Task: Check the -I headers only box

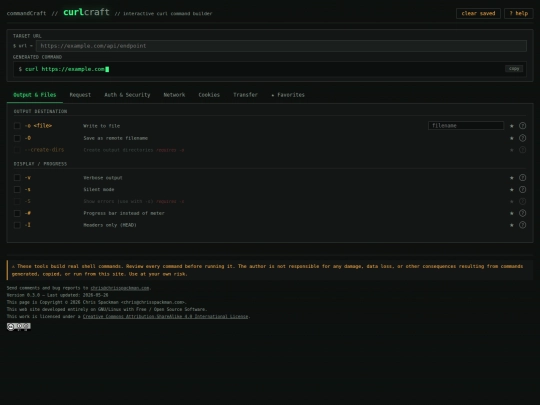Action: click(17, 225)
